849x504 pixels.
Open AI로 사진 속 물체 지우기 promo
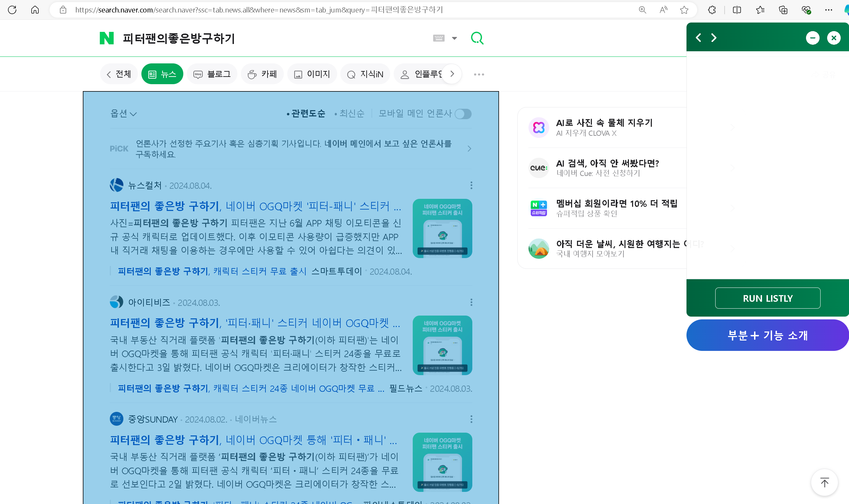[604, 123]
